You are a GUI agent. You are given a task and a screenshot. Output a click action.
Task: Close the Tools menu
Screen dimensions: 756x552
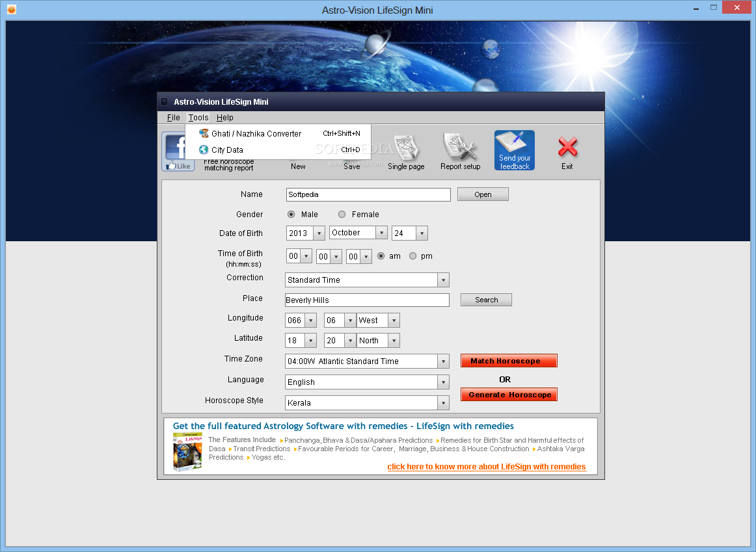point(198,118)
